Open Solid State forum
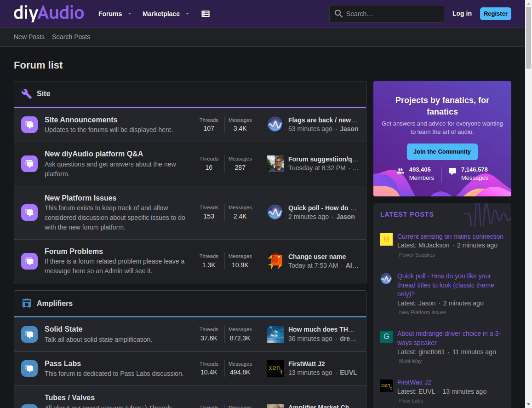The width and height of the screenshot is (532, 408). pyautogui.click(x=63, y=329)
